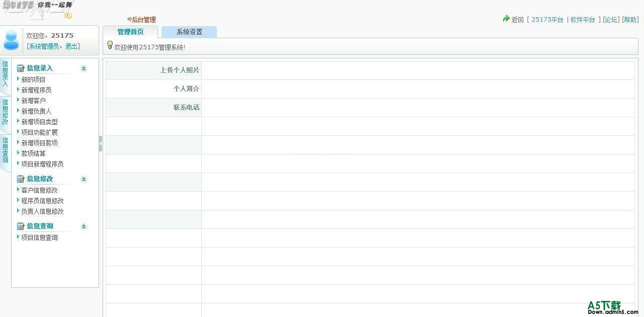Open 项目信息查询 in the sidebar
Screen dimensions: 644x317
tap(39, 237)
